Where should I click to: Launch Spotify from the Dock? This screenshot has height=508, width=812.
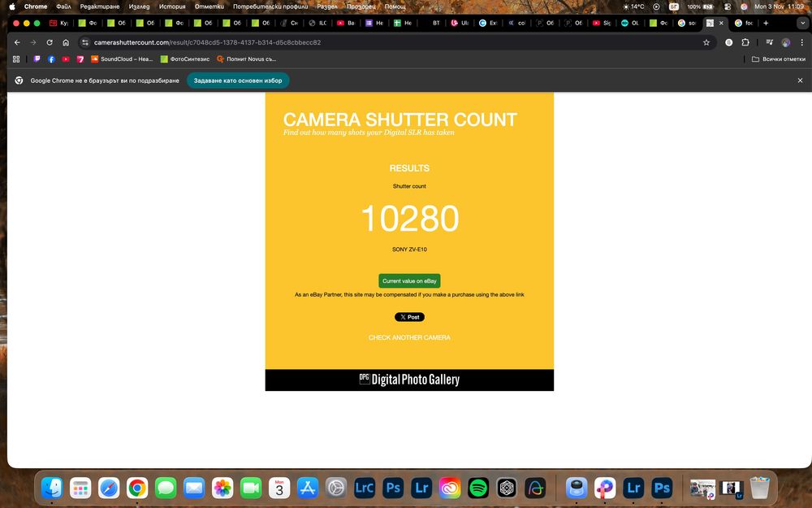(478, 488)
